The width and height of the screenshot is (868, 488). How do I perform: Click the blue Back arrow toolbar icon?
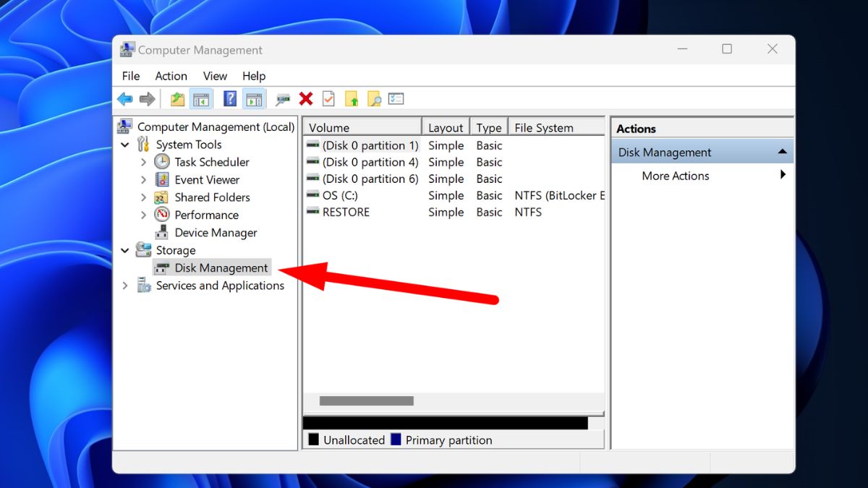click(125, 99)
